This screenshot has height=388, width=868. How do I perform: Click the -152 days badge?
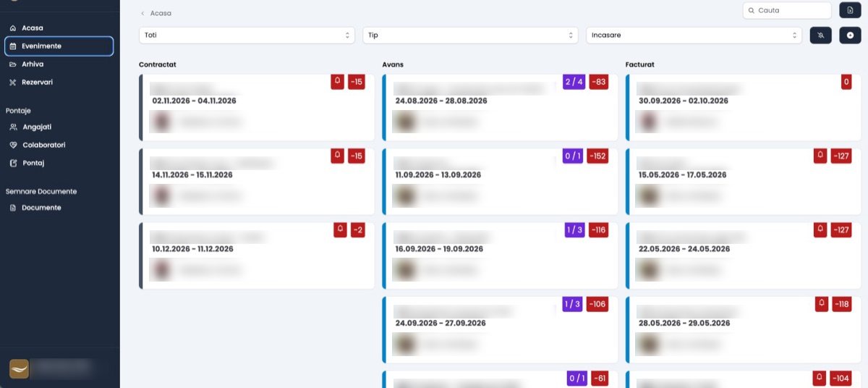pyautogui.click(x=597, y=156)
